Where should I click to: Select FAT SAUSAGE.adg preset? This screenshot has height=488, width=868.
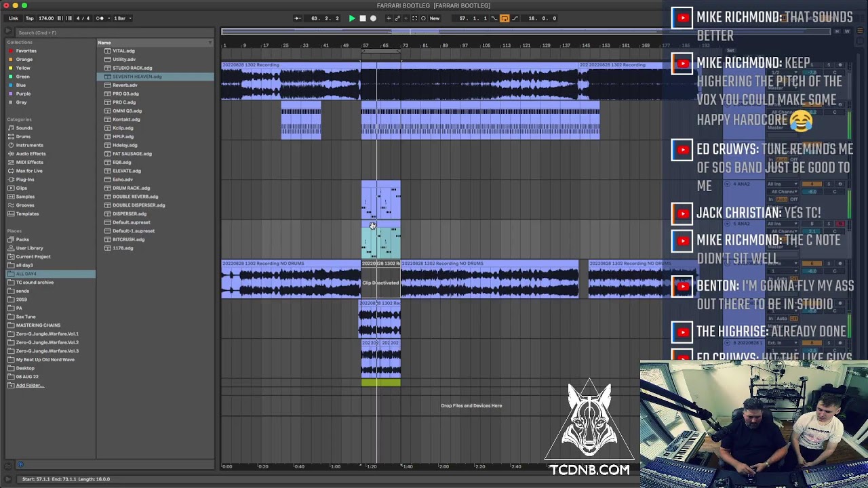132,154
